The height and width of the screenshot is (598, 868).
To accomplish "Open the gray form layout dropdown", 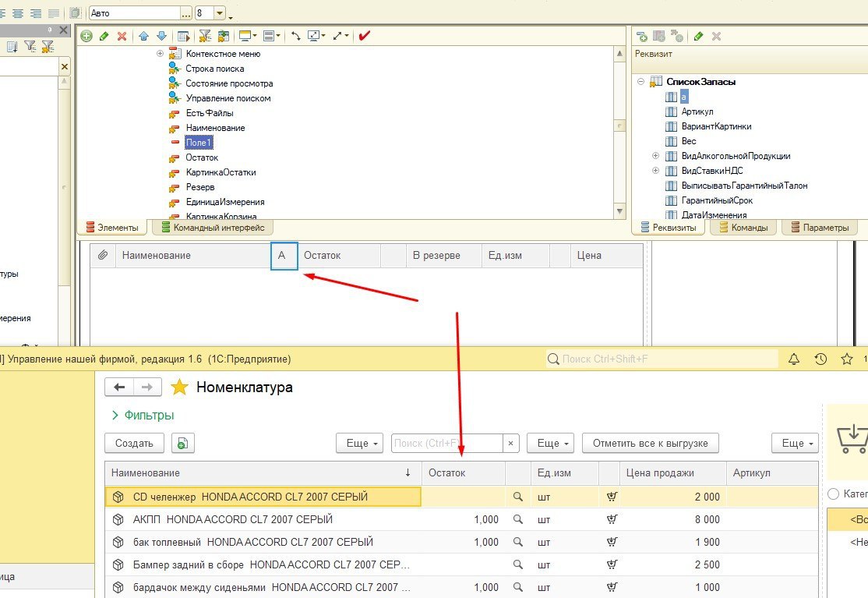I will pos(272,36).
